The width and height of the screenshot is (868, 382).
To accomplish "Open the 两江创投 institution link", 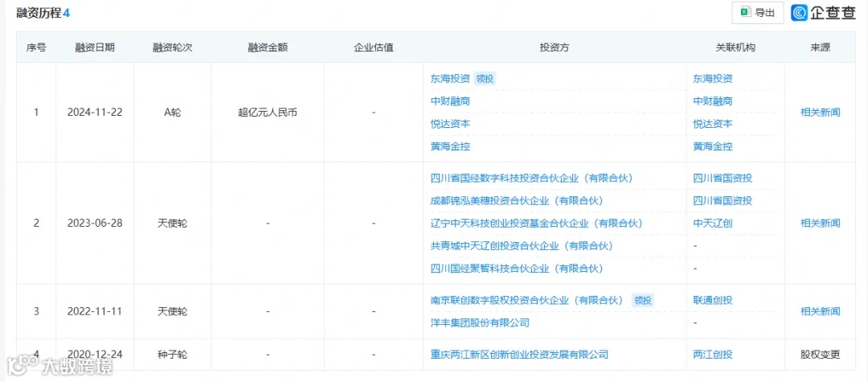I will point(712,355).
